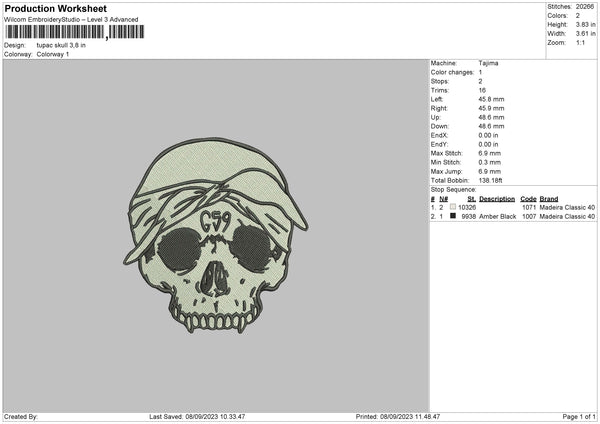
Task: Select the Down measurement value
Action: coord(491,126)
